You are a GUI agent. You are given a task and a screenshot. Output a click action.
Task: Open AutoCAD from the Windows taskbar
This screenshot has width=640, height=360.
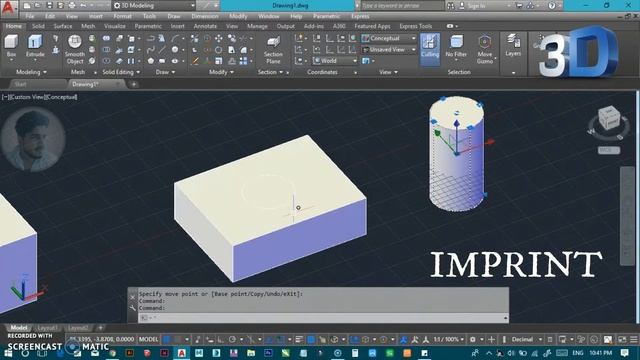click(x=181, y=353)
